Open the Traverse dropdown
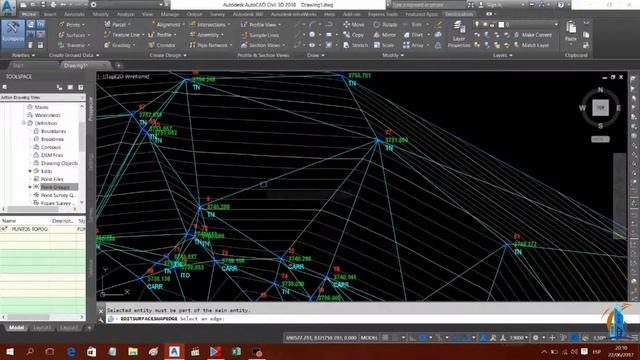Viewport: 640px width, 360px height. tap(75, 45)
